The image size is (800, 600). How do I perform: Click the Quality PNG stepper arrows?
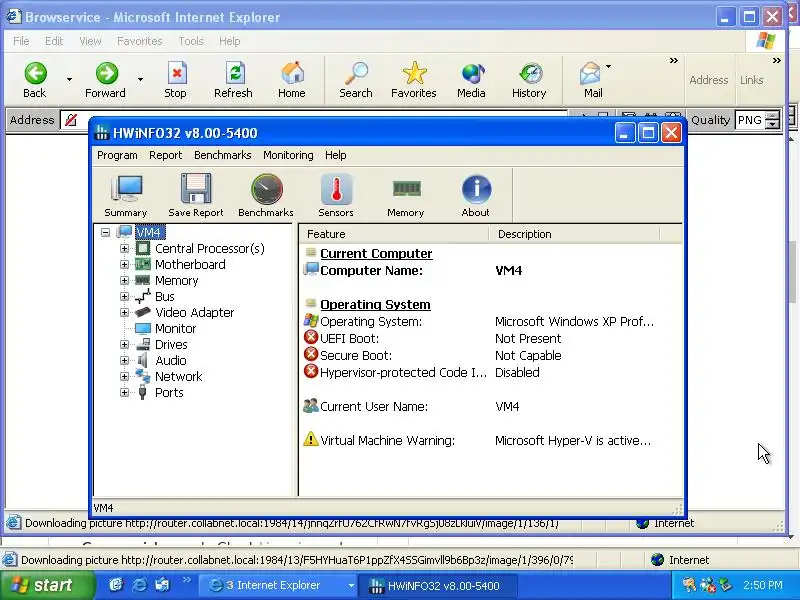coord(773,120)
